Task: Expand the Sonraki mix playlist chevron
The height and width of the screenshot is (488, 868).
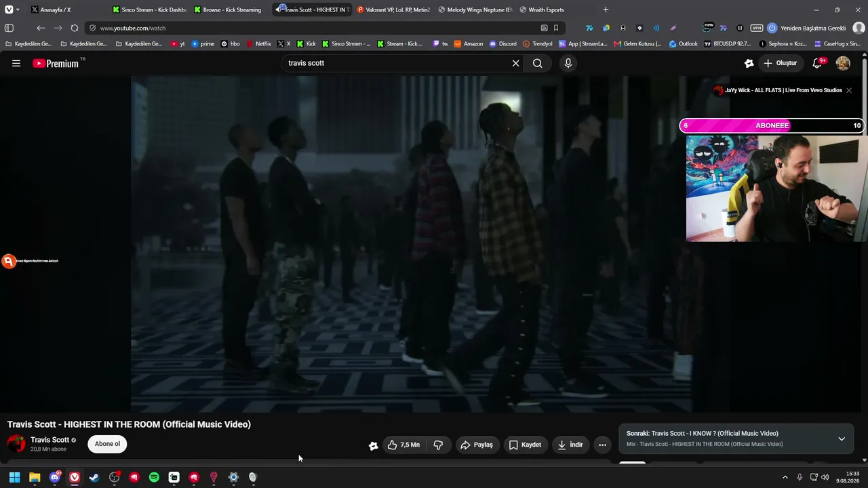Action: point(842,439)
